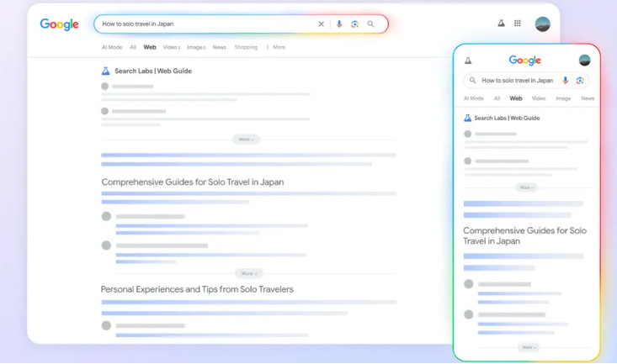Open Search Labs flask icon in mobile header
Viewport: 617px width, 364px height.
(468, 61)
